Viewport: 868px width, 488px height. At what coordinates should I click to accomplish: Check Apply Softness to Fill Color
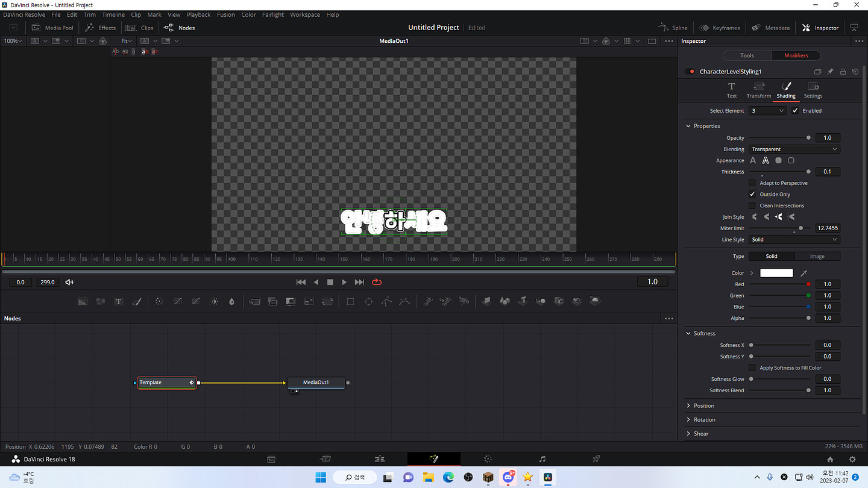click(752, 368)
